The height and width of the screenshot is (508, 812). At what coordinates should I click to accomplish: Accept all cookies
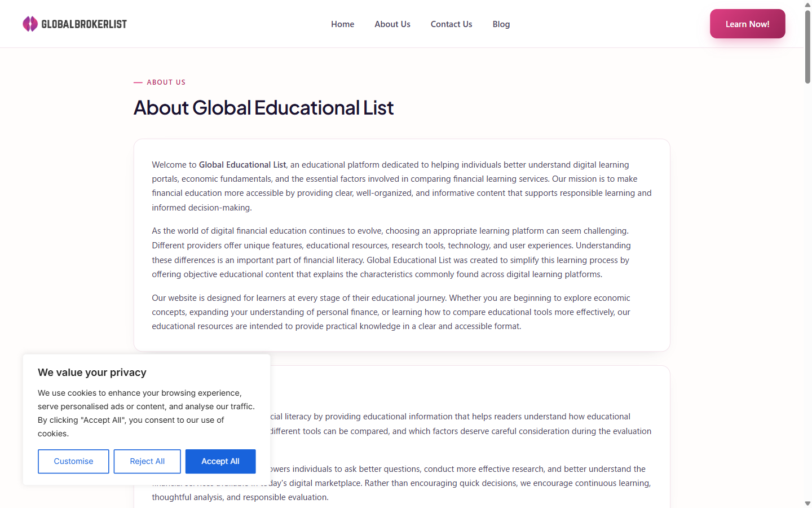(x=220, y=461)
